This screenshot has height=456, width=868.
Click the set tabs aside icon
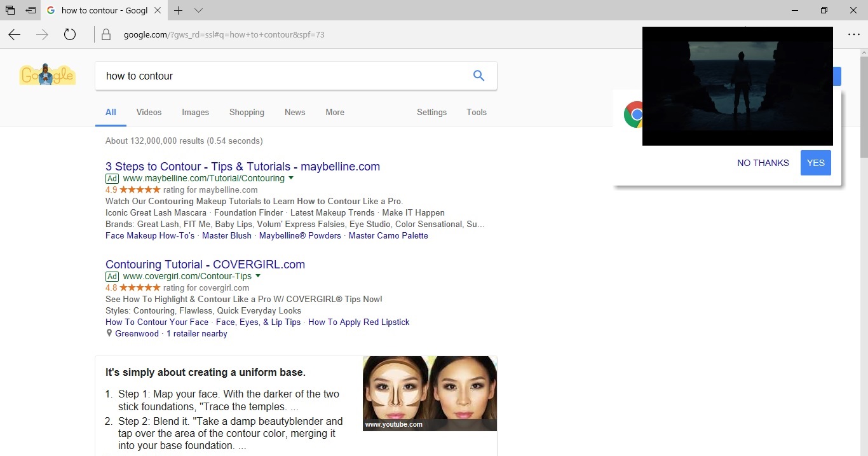pos(30,10)
